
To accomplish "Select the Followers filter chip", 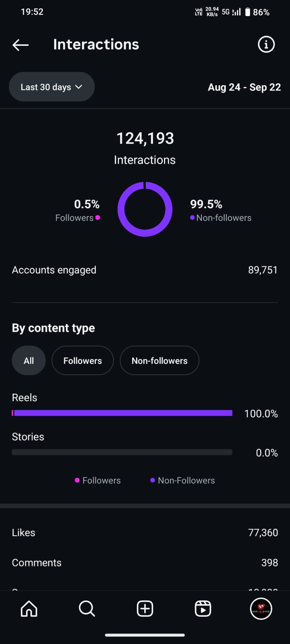I will tap(83, 361).
